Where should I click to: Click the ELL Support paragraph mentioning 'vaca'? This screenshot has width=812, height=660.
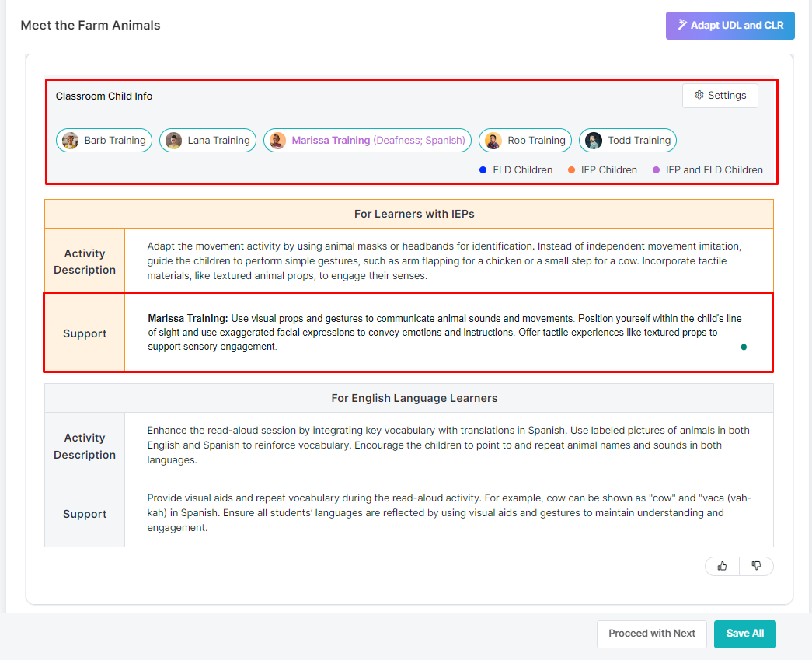coord(449,513)
